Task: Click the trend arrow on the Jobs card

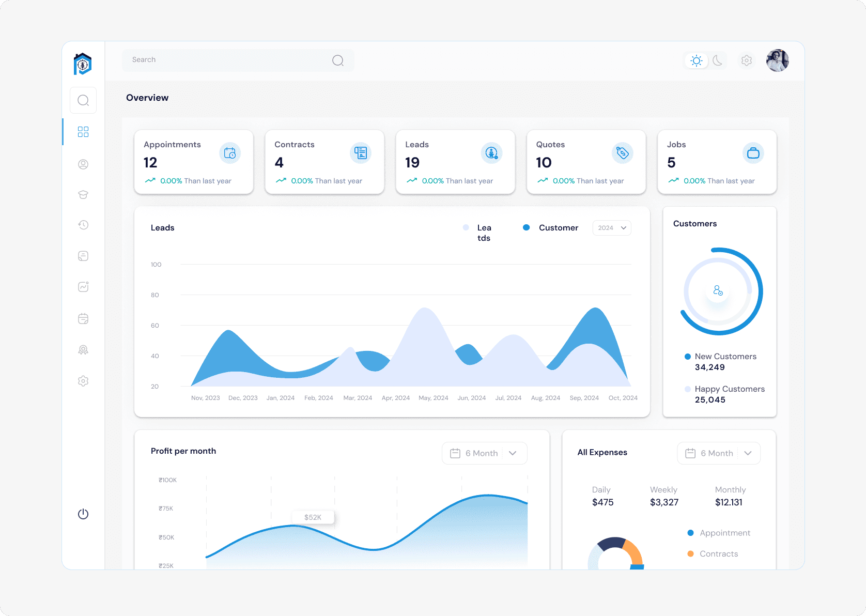Action: tap(673, 180)
